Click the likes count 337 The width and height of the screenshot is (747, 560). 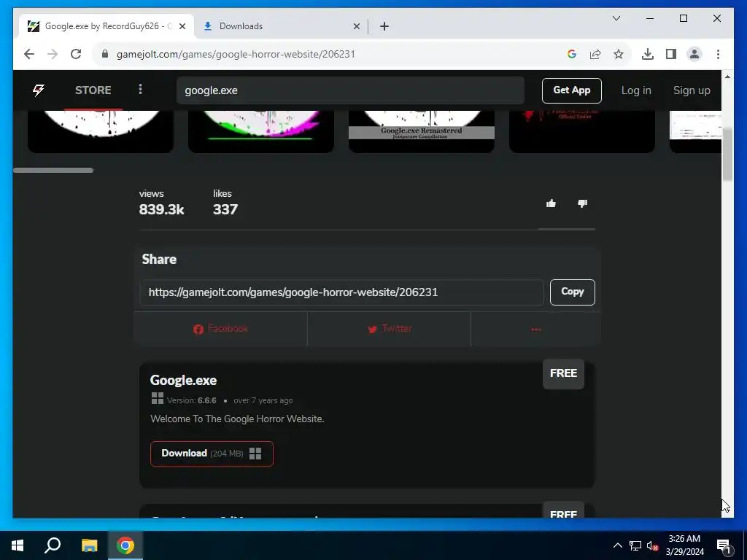tap(225, 209)
